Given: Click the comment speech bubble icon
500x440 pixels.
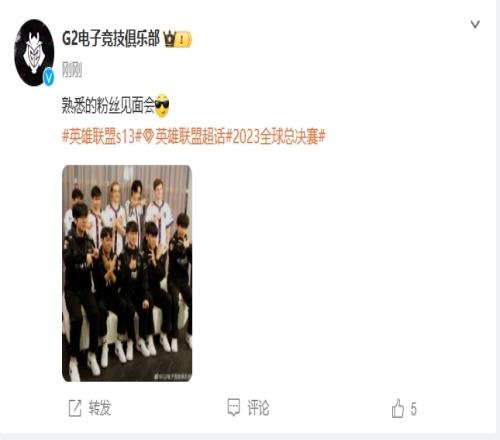Looking at the screenshot, I should [x=233, y=407].
